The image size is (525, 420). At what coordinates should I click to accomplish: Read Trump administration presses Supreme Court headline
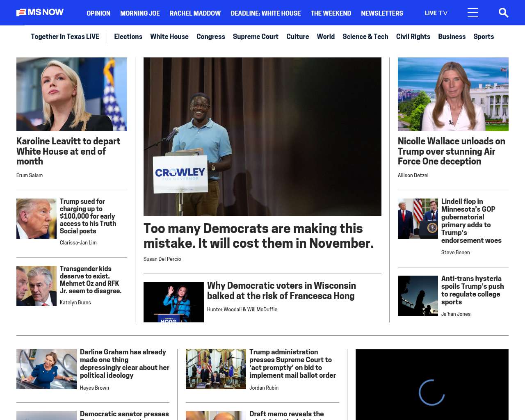tap(292, 364)
